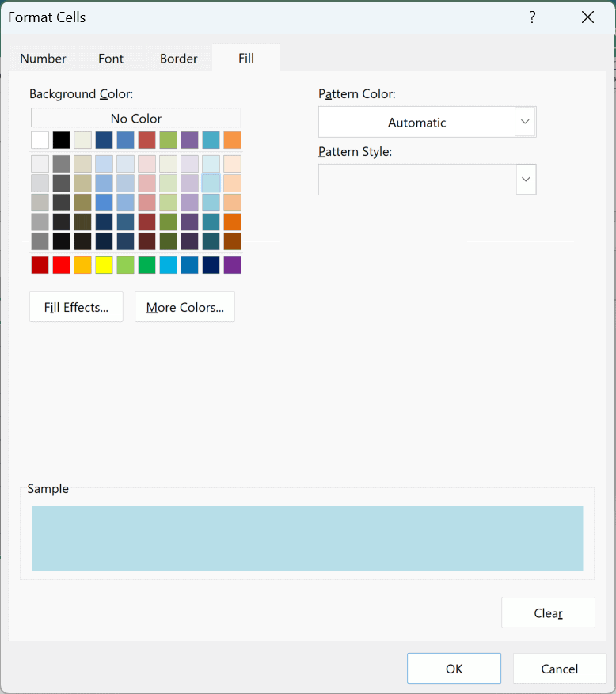Viewport: 616px width, 694px height.
Task: Click the light blue Sample preview
Action: tap(307, 539)
